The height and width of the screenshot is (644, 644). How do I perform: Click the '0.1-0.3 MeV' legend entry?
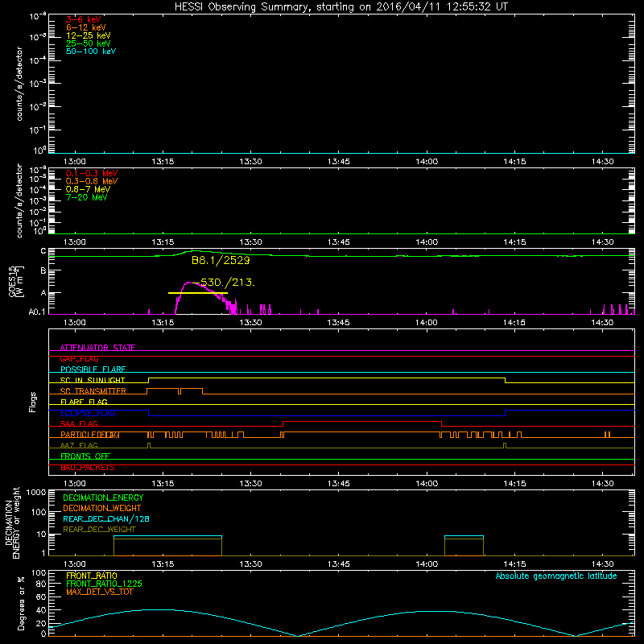tap(92, 173)
